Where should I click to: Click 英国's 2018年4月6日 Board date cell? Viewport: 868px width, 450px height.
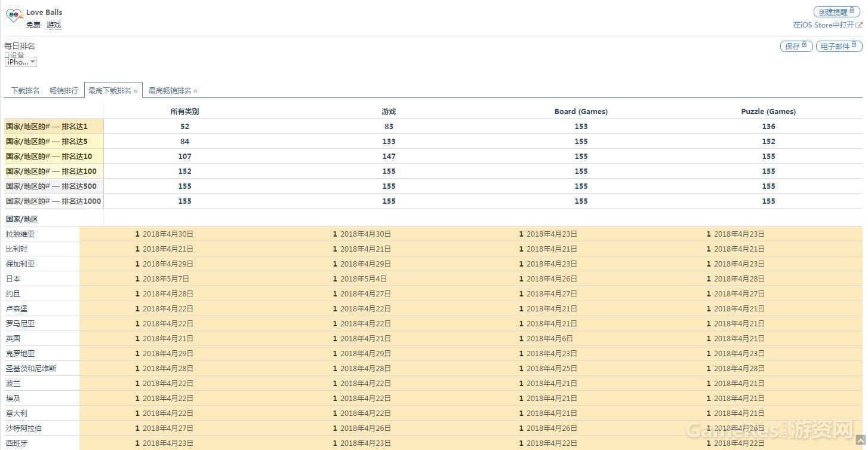tap(550, 339)
